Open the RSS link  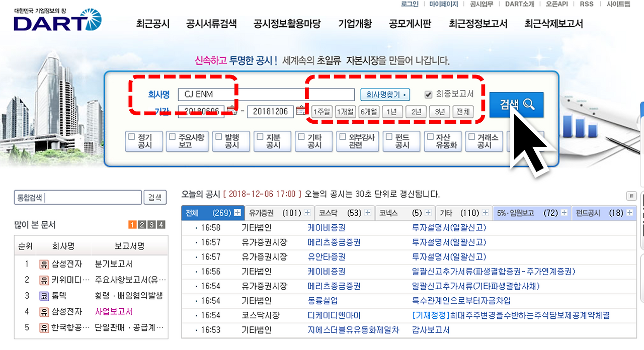coord(587,4)
